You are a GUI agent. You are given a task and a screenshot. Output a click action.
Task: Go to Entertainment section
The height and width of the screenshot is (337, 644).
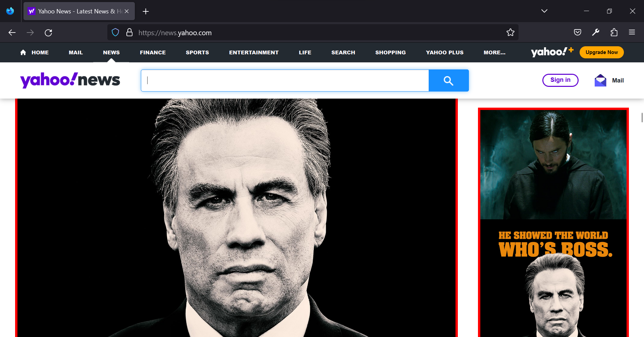pos(254,52)
